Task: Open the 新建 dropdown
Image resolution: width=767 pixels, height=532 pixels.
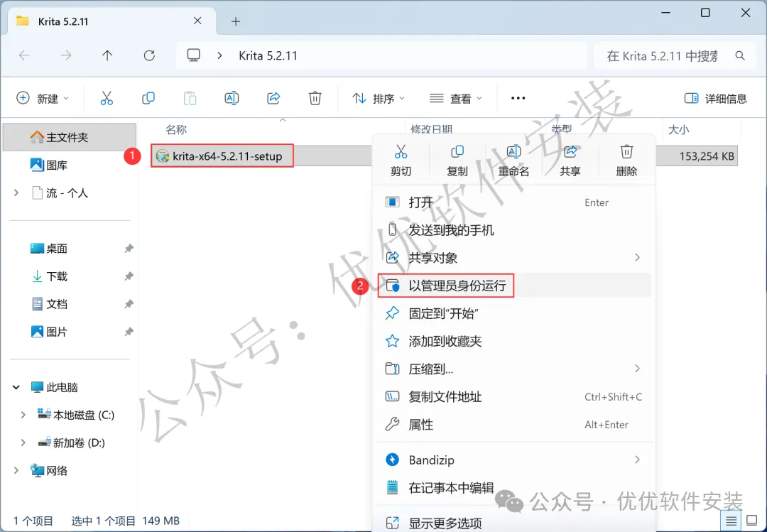Action: (x=43, y=98)
